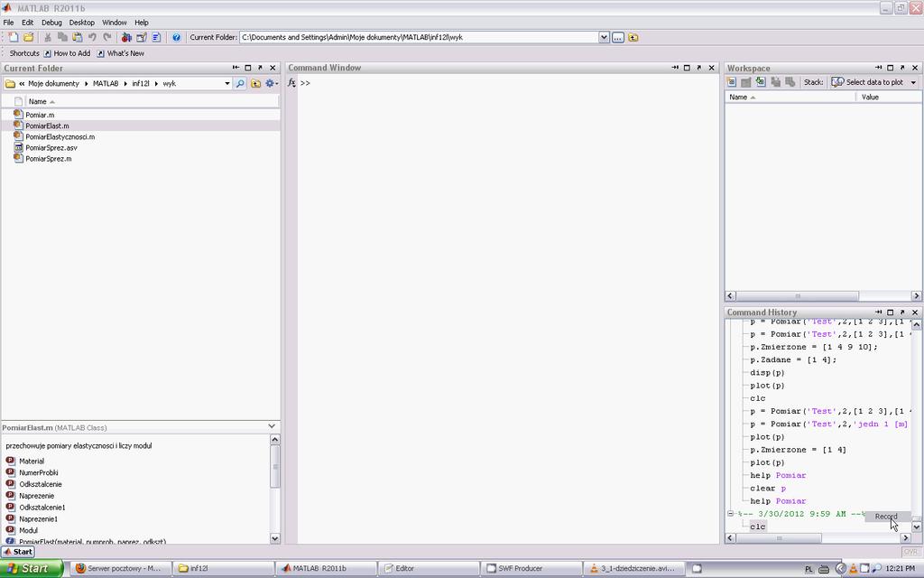Open the Edit menu
Image resolution: width=924 pixels, height=578 pixels.
(x=28, y=23)
